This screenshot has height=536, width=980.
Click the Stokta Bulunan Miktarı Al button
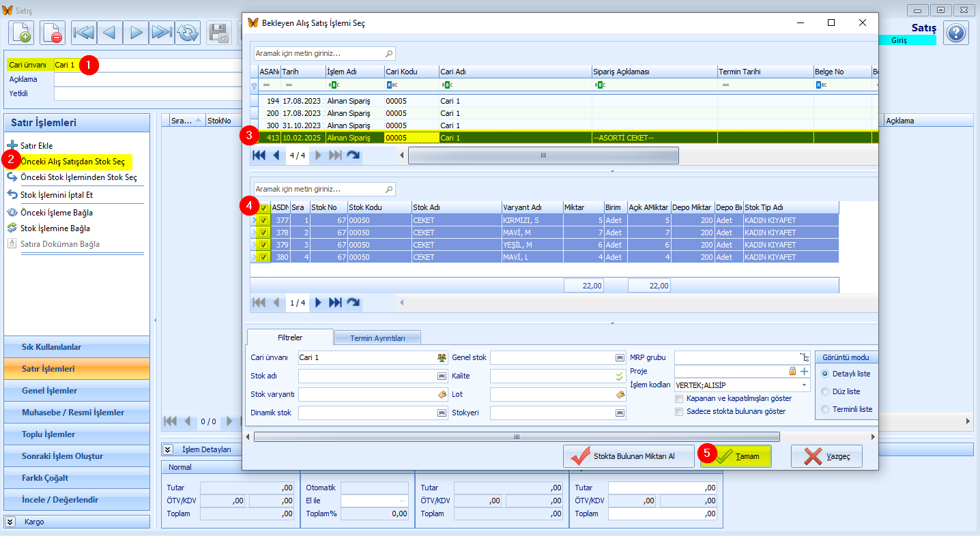(624, 456)
